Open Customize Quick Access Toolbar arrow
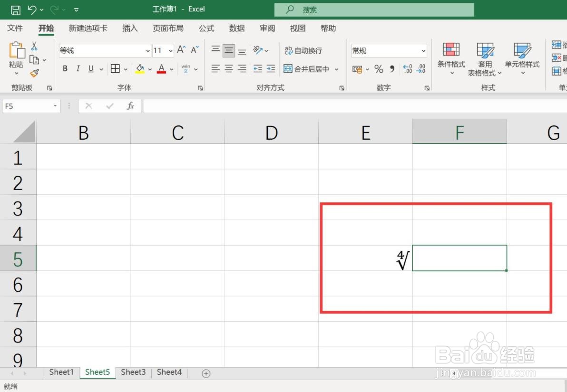Image resolution: width=567 pixels, height=392 pixels. [x=76, y=10]
